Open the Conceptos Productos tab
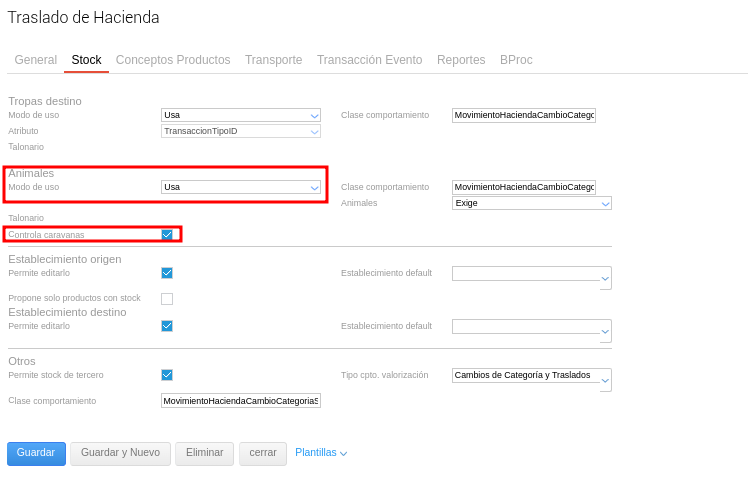 point(173,60)
